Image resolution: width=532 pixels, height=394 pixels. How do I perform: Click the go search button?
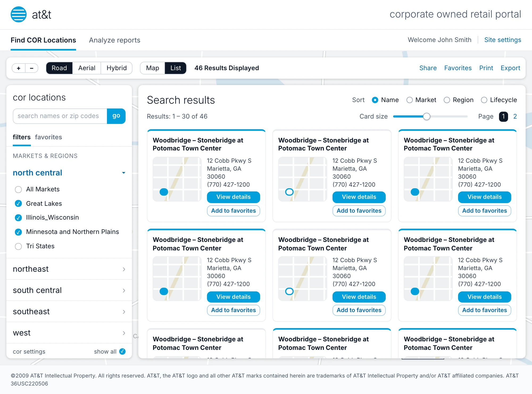[116, 116]
